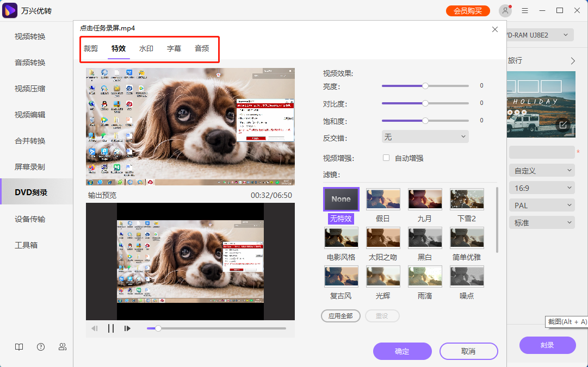The height and width of the screenshot is (367, 588).
Task: Step to the previous frame
Action: pyautogui.click(x=95, y=328)
